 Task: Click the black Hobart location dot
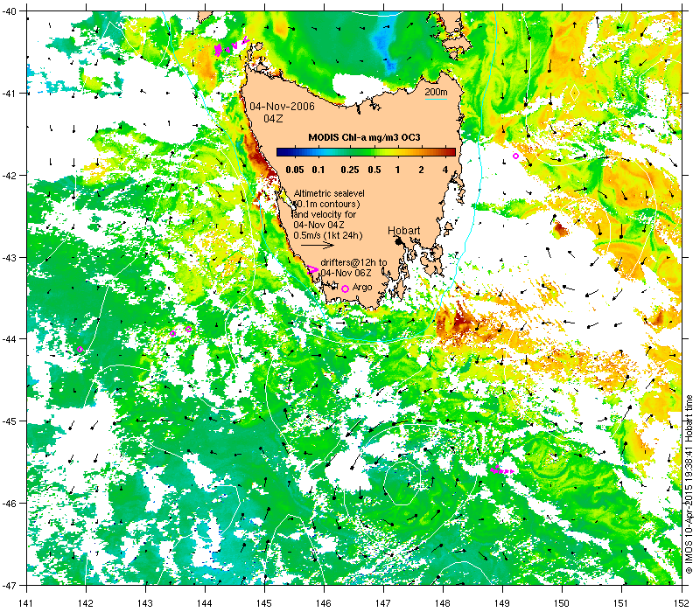398,241
